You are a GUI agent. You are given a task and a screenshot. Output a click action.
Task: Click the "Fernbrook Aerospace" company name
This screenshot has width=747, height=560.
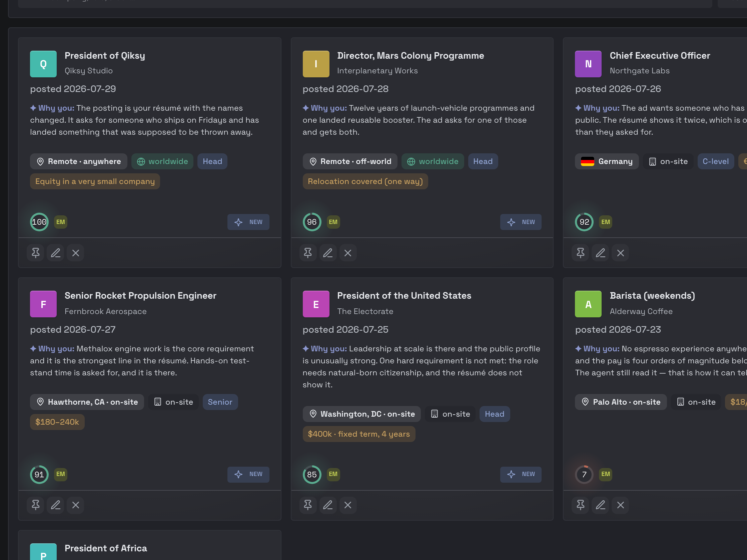(x=106, y=311)
